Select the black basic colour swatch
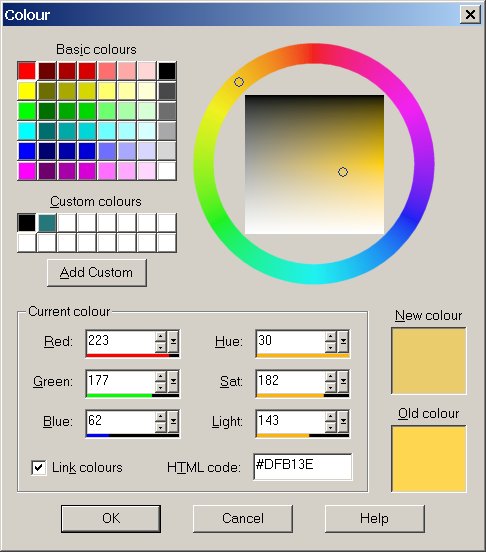The height and width of the screenshot is (552, 486). (167, 71)
